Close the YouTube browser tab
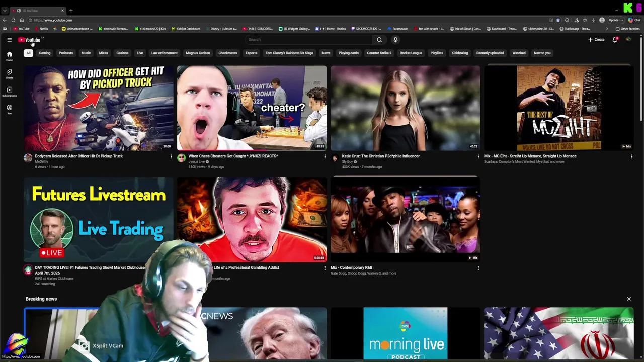The image size is (644, 362). tap(62, 11)
